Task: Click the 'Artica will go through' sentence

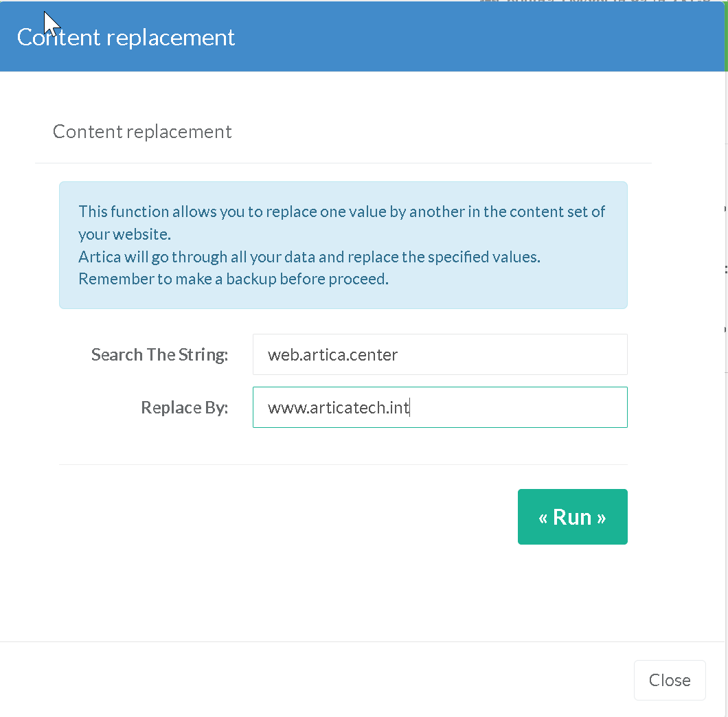Action: [309, 257]
